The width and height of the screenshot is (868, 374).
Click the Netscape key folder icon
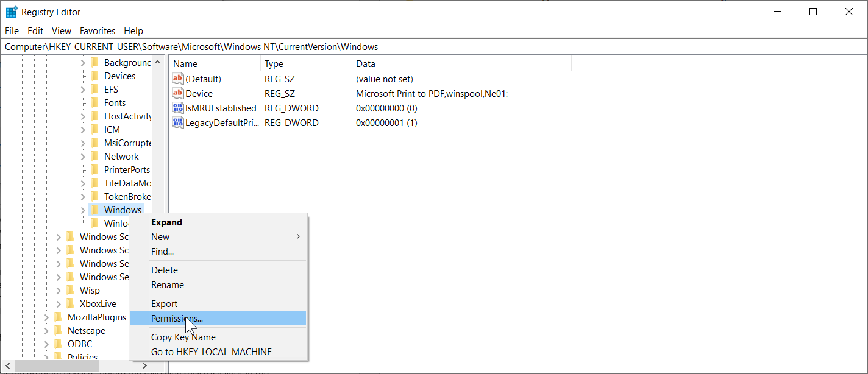click(58, 331)
